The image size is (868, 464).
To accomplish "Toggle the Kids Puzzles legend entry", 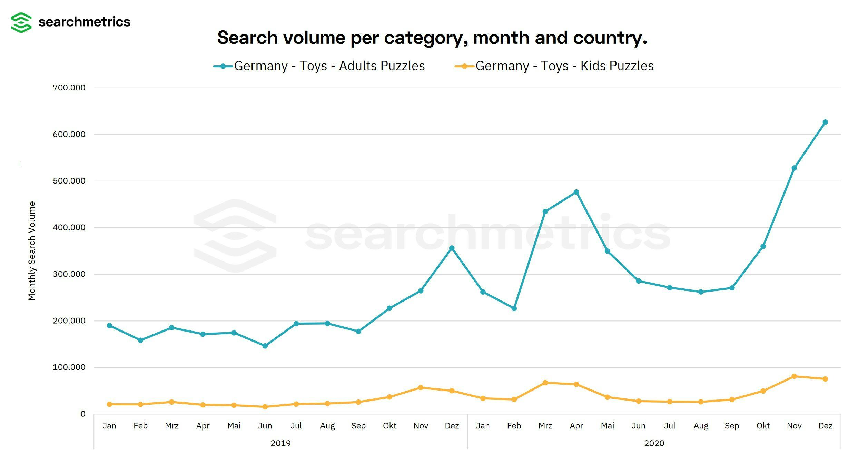I will tap(564, 66).
